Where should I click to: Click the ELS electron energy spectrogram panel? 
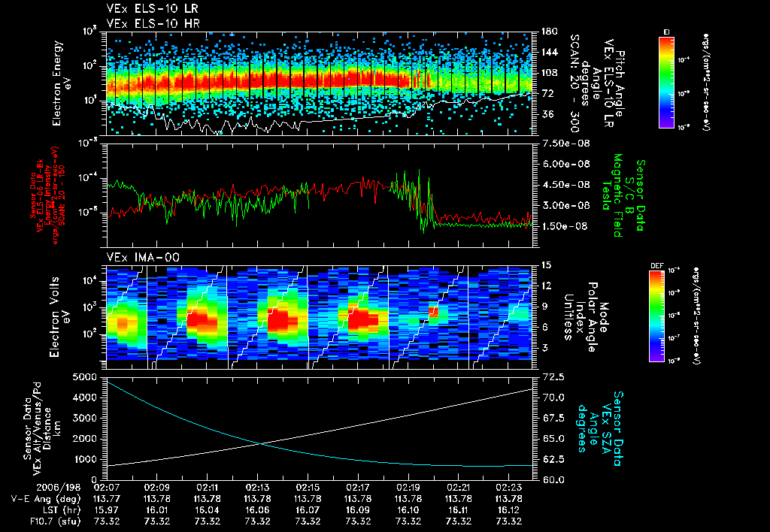(x=319, y=83)
